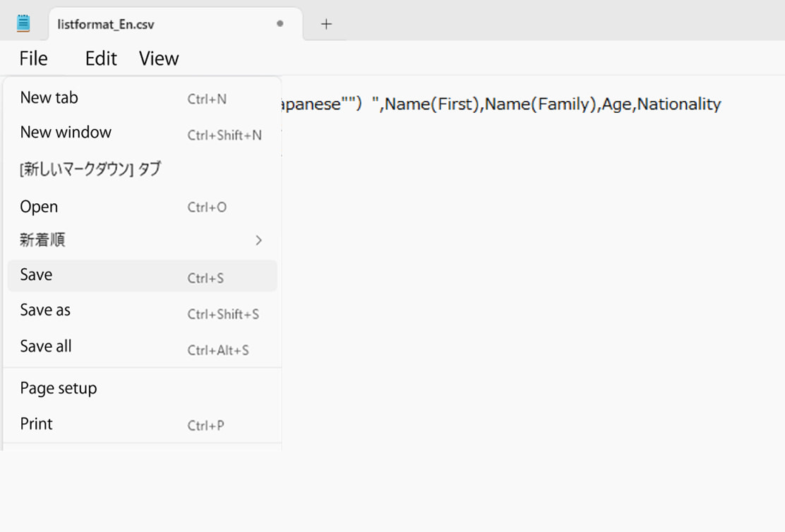Open the File menu
The image size is (785, 532).
(32, 59)
